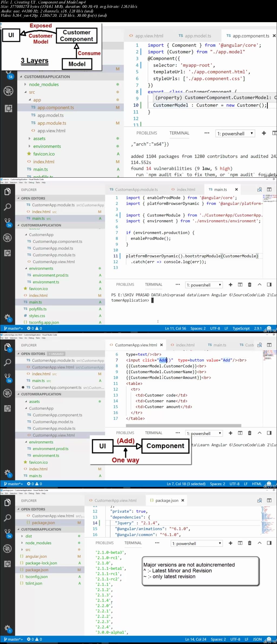Close the package.json editor tab
The width and height of the screenshot is (277, 644).
(183, 500)
